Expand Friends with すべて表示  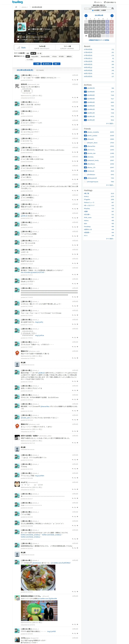(x=110, y=185)
